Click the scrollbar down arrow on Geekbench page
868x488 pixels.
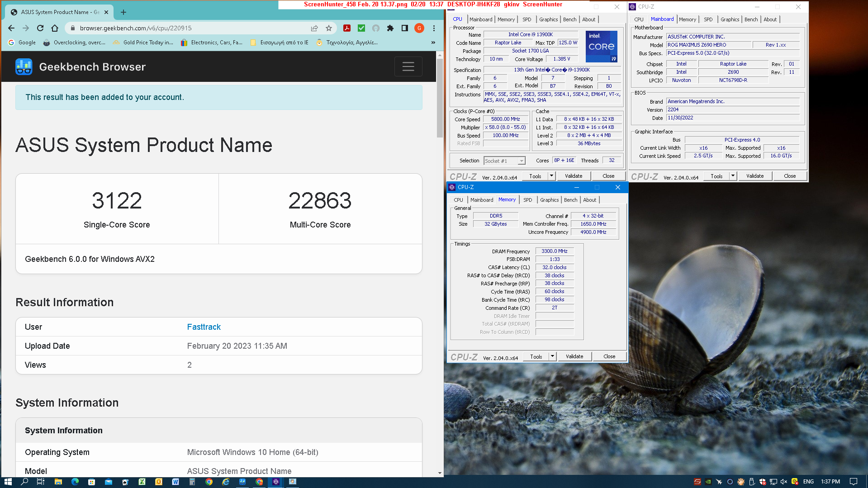pyautogui.click(x=440, y=473)
